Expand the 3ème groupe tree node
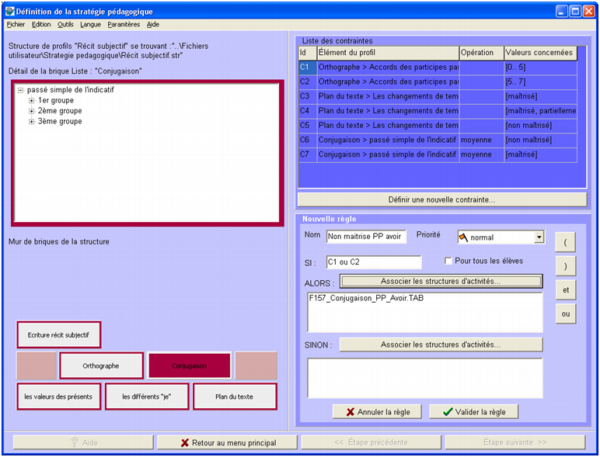 coord(31,122)
